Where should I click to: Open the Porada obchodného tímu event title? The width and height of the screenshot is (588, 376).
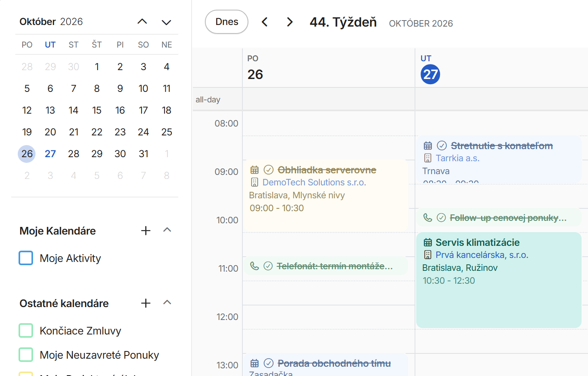334,363
